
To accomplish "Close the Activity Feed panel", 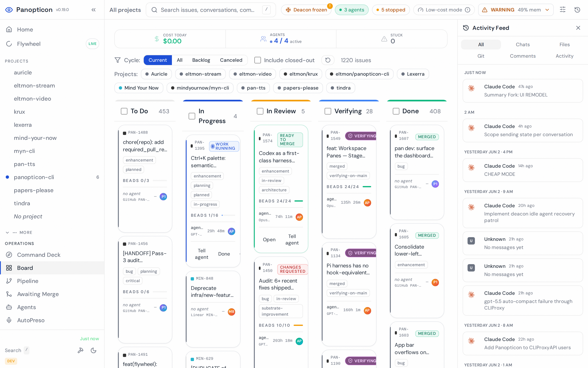I will click(x=578, y=28).
